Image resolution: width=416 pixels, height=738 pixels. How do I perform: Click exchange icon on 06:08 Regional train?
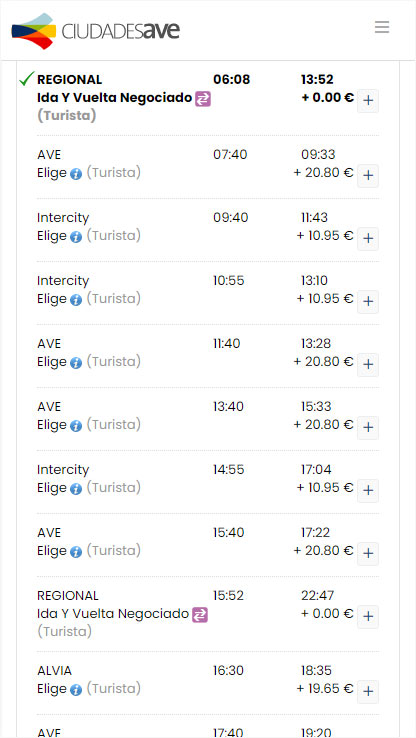[203, 99]
